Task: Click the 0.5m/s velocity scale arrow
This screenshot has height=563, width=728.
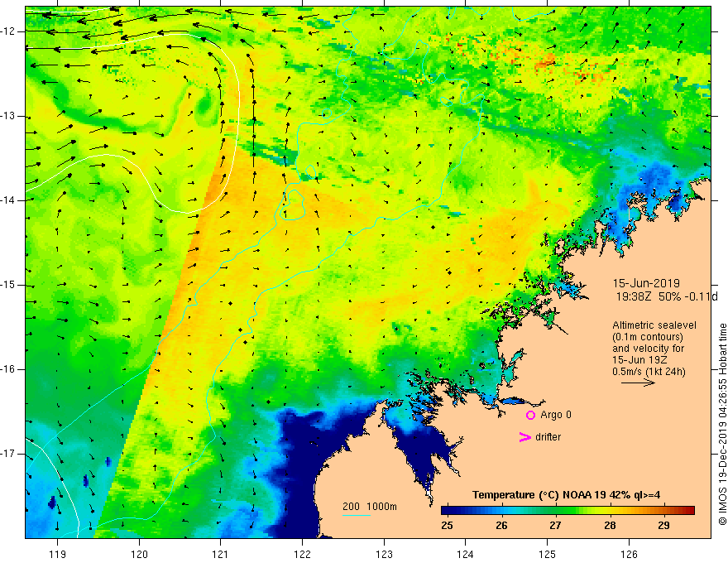Action: [x=638, y=383]
